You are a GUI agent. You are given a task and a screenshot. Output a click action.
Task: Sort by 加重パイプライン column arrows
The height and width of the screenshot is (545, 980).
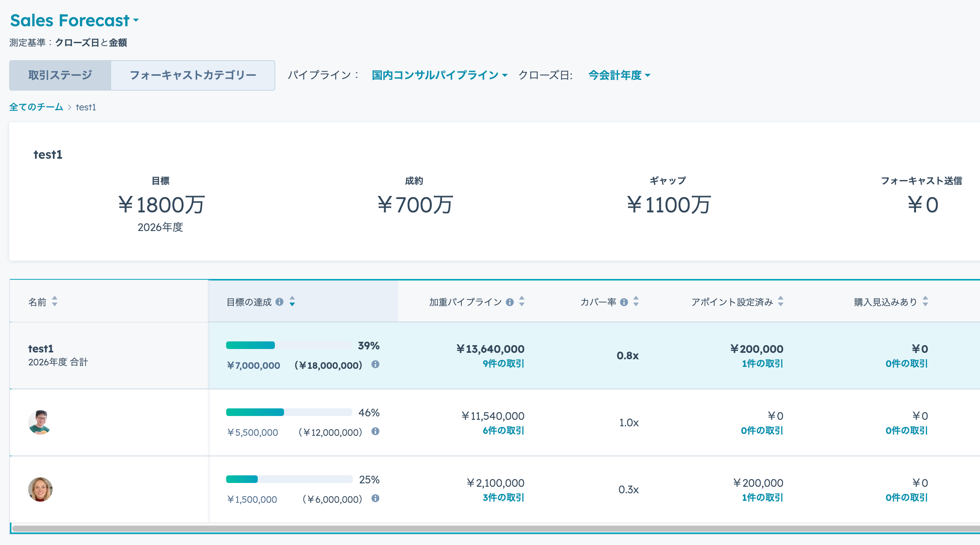tap(522, 301)
